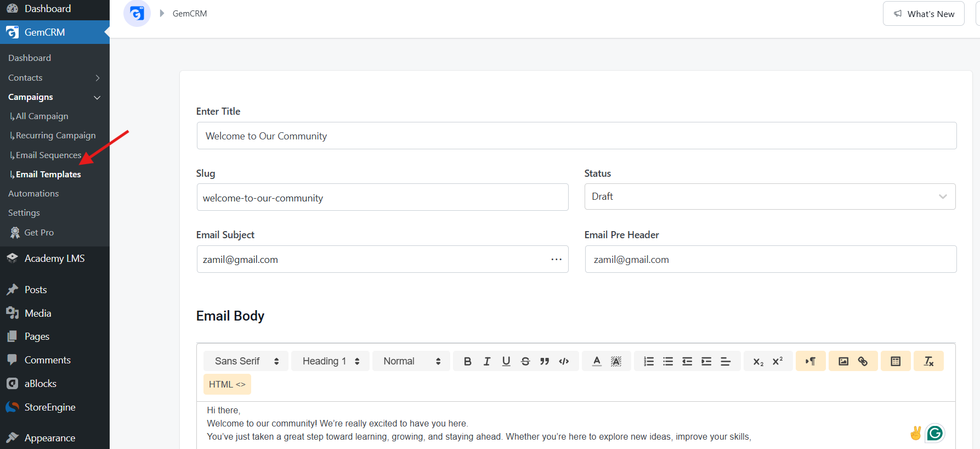Click the Get Pro link

pyautogui.click(x=39, y=233)
